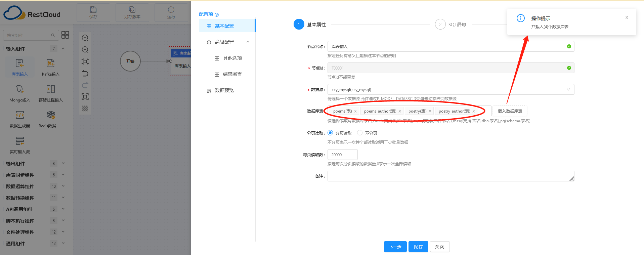Viewport: 644px width, 255px height.
Task: Click the redo arrow icon
Action: [85, 85]
